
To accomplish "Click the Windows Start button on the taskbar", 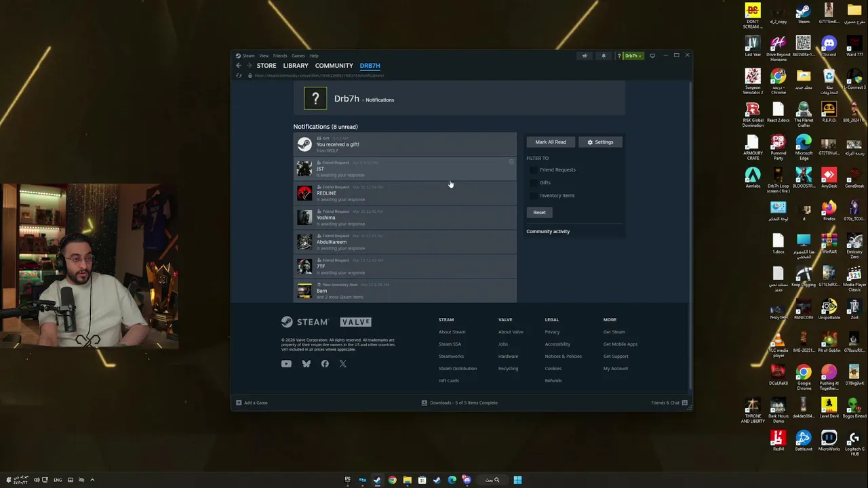I will [517, 480].
